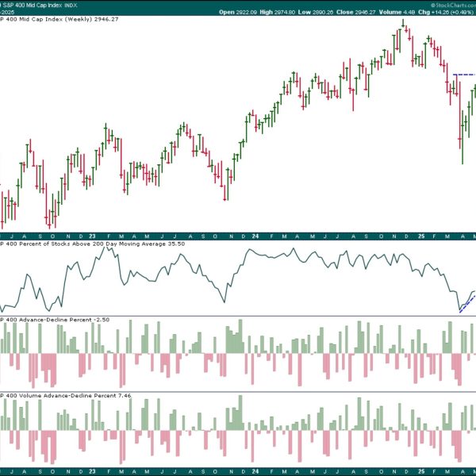476x476 pixels.
Task: Click year 24 on the price chart time axis
Action: click(x=255, y=236)
